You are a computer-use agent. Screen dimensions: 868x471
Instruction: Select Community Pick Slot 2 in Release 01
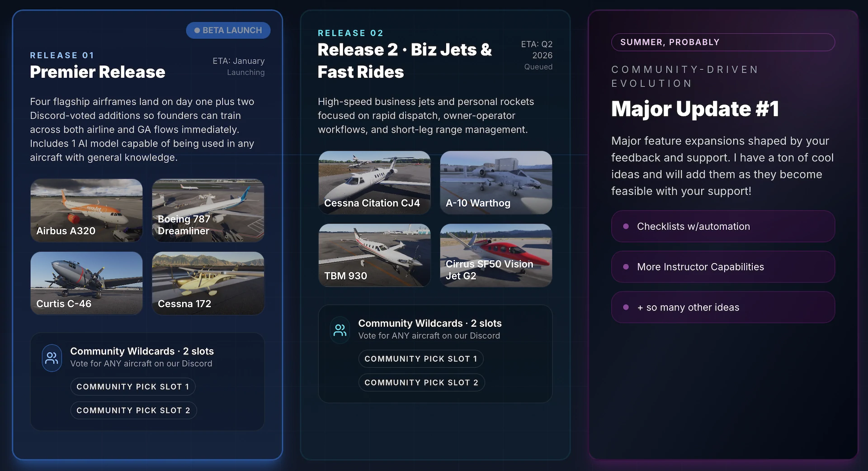pyautogui.click(x=133, y=410)
